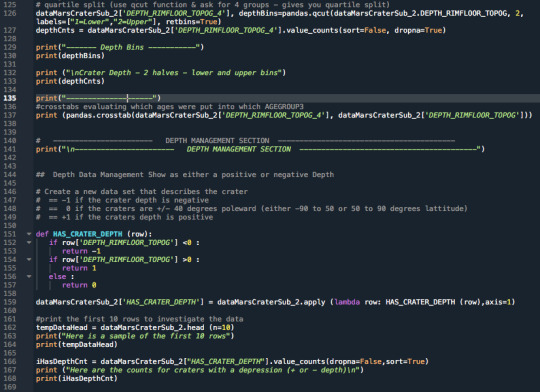This screenshot has width=540, height=392.
Task: Place cursor in print(tempDataHead) statement
Action: point(76,344)
